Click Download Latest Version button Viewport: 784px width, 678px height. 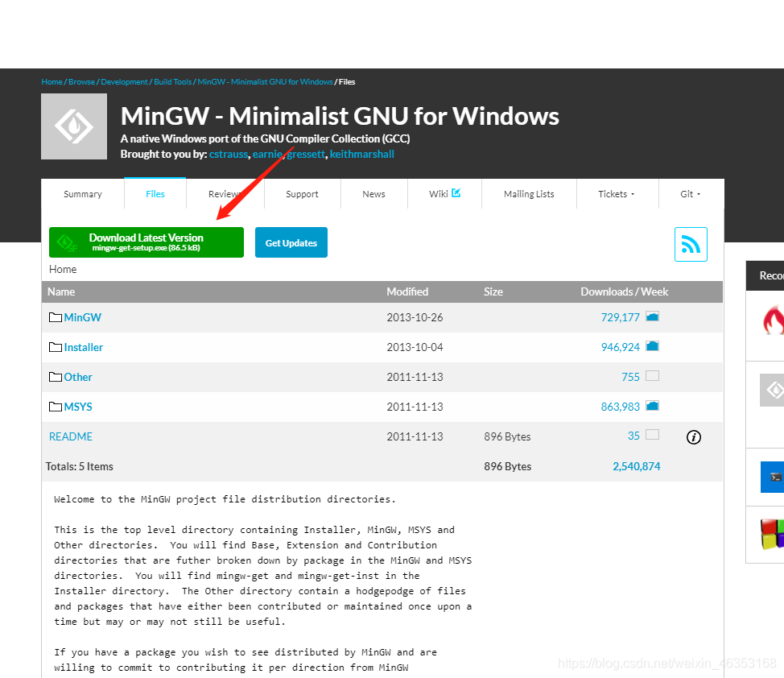(x=146, y=242)
